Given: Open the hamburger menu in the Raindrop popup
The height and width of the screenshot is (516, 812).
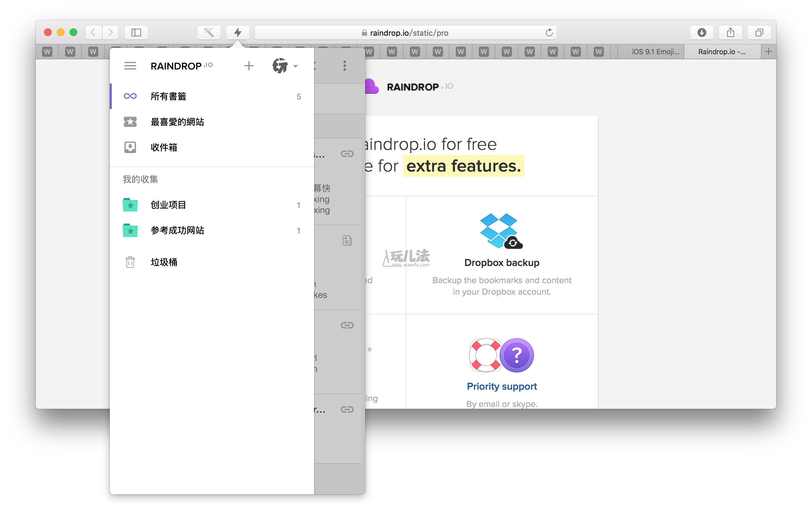Looking at the screenshot, I should pyautogui.click(x=130, y=66).
